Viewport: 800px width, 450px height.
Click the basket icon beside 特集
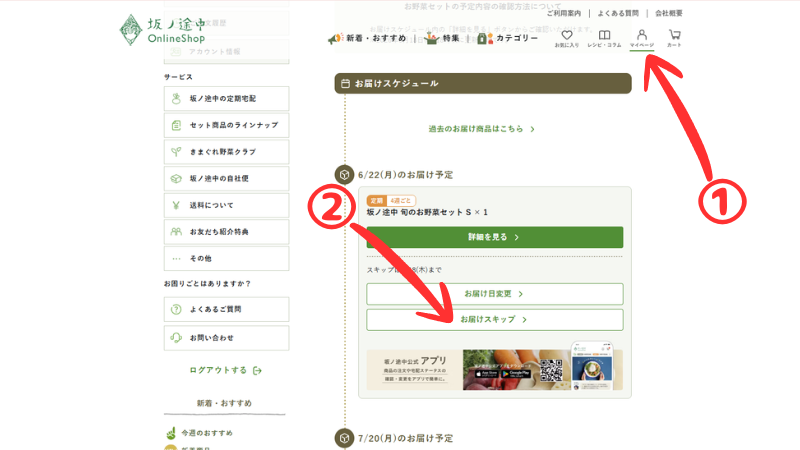432,38
